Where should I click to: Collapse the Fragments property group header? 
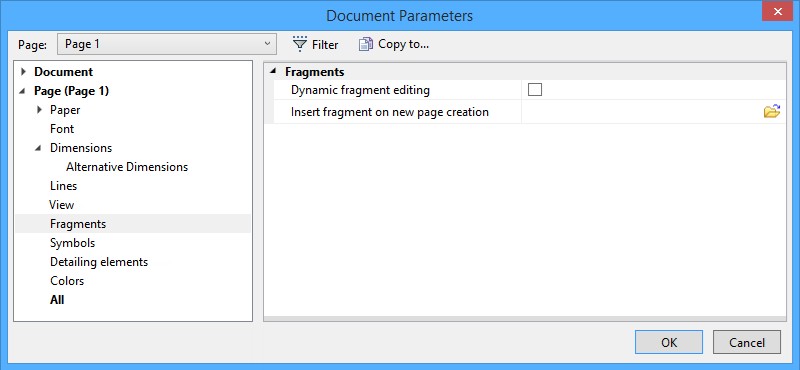tap(274, 72)
